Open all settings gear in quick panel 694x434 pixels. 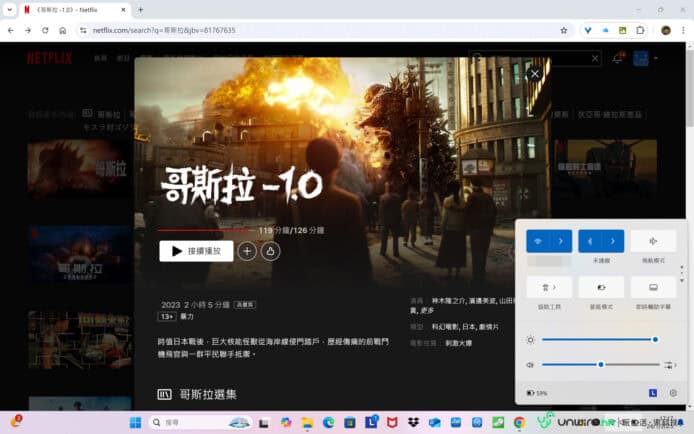point(673,393)
